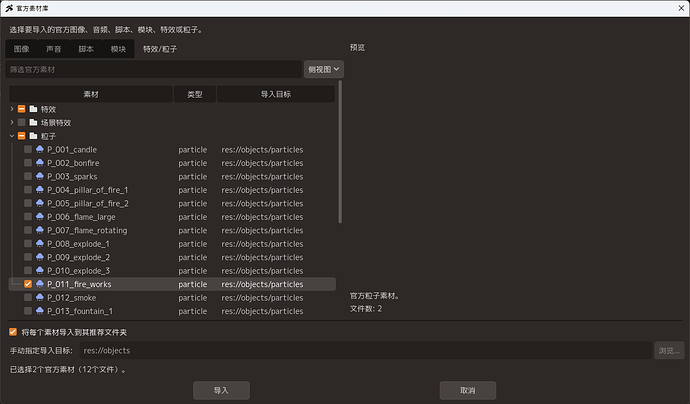Click the asset list vertical scrollbar
The height and width of the screenshot is (404, 690).
coord(340,152)
